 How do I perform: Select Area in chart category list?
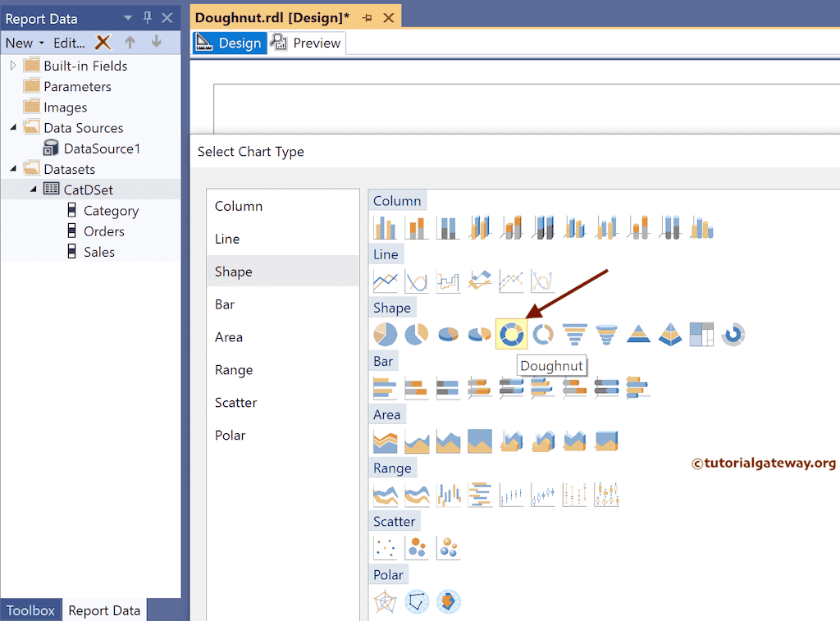tap(283, 337)
